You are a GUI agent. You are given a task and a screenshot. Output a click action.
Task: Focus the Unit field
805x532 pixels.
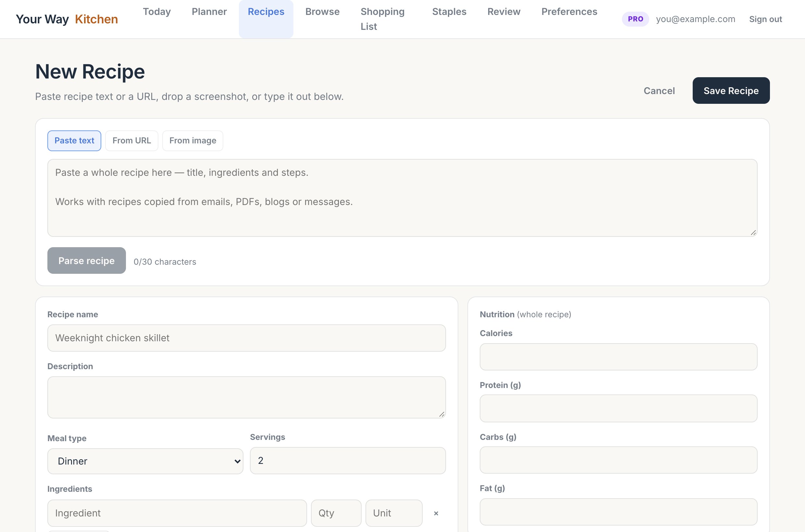tap(394, 513)
